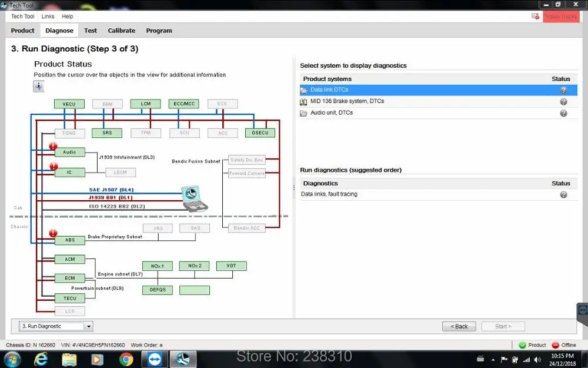The height and width of the screenshot is (368, 588).
Task: Select the VGT box
Action: (231, 266)
